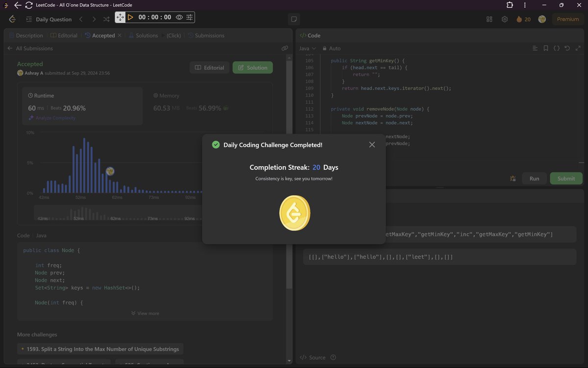The width and height of the screenshot is (588, 368).
Task: Select the Runtime stats card
Action: tap(82, 106)
